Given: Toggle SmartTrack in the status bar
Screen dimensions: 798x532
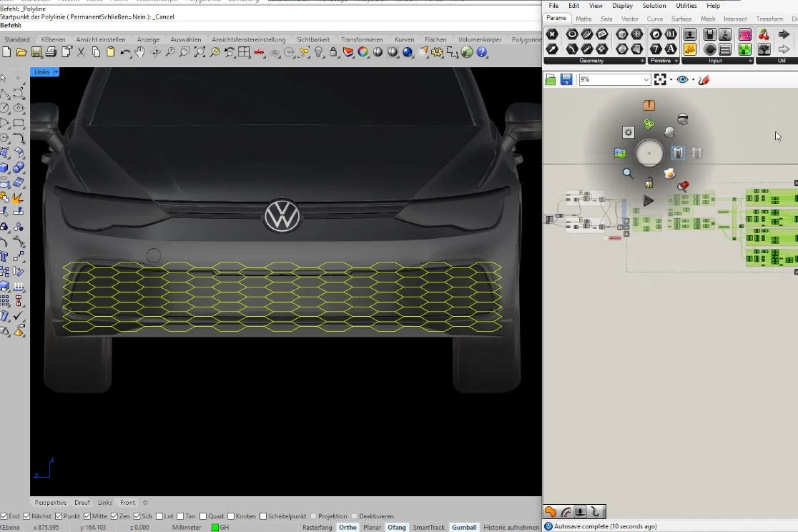Looking at the screenshot, I should 428,528.
